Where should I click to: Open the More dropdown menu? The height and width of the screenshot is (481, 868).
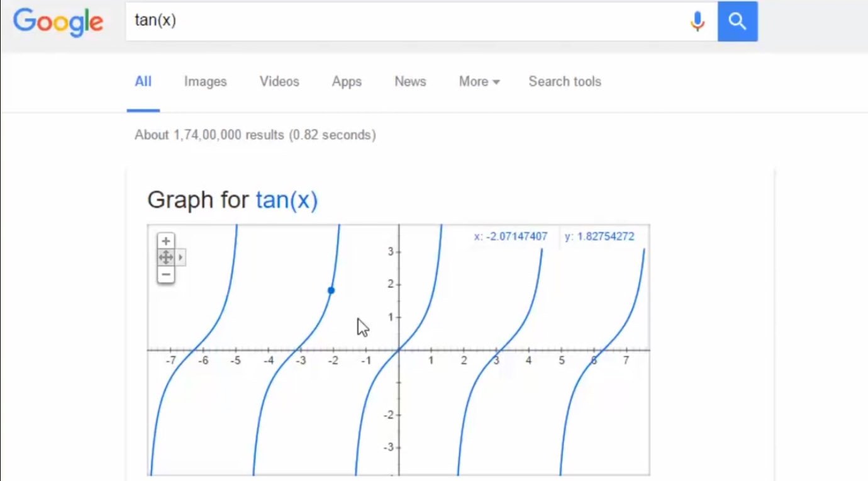479,81
